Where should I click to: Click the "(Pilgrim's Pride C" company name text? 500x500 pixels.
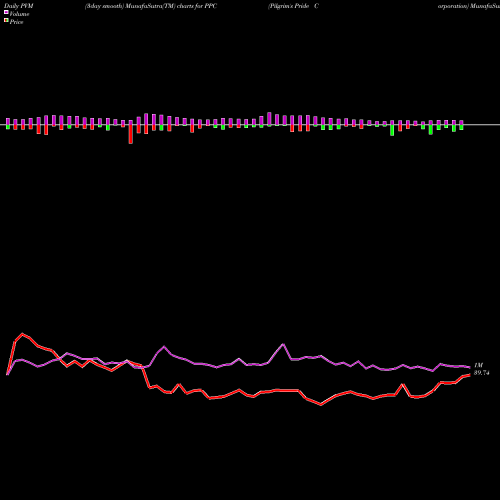pos(293,6)
